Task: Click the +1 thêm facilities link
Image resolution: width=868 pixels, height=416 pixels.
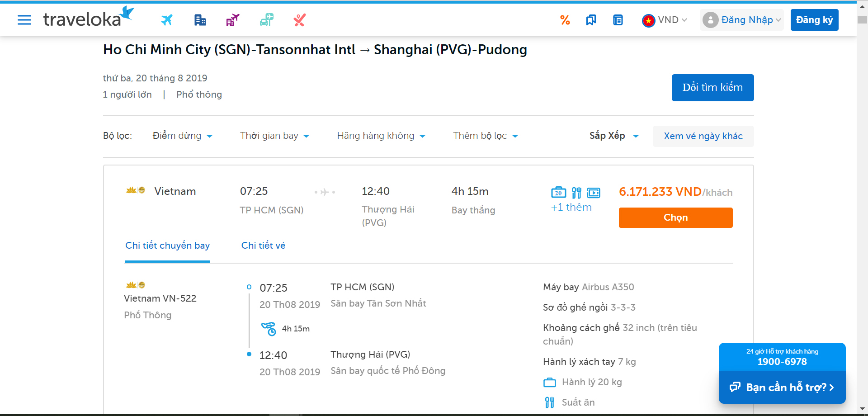Action: (571, 207)
